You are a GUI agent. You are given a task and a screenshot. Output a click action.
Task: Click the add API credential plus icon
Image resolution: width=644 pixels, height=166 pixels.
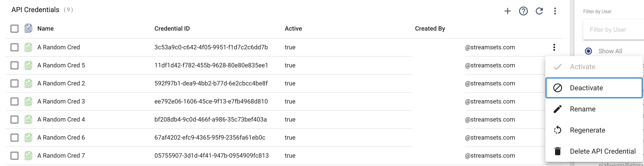(x=508, y=11)
